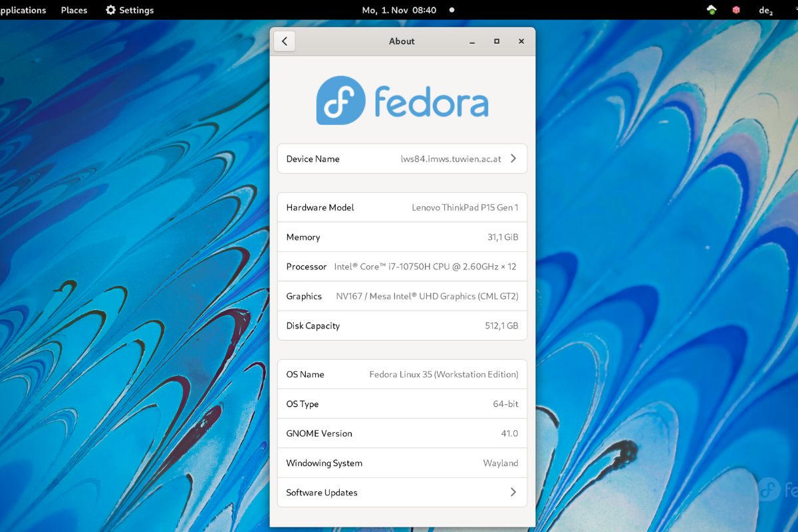Screen dimensions: 798x532
Task: Click the Memory label
Action: 303,237
